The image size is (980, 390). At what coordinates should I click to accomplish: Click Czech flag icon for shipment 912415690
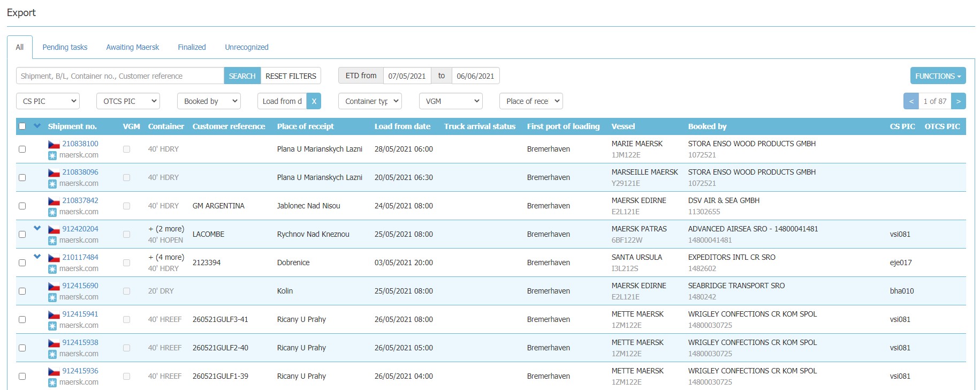[x=54, y=286]
